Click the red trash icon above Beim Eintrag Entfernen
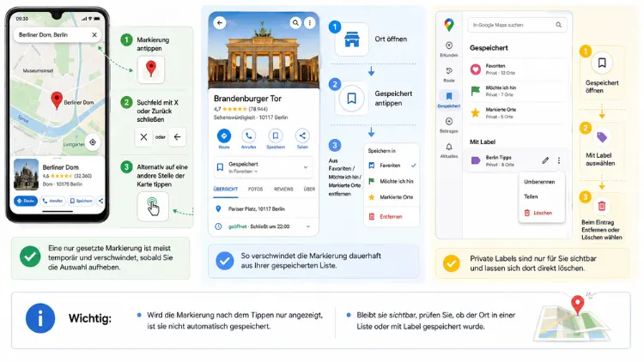644x362 pixels. pos(602,206)
